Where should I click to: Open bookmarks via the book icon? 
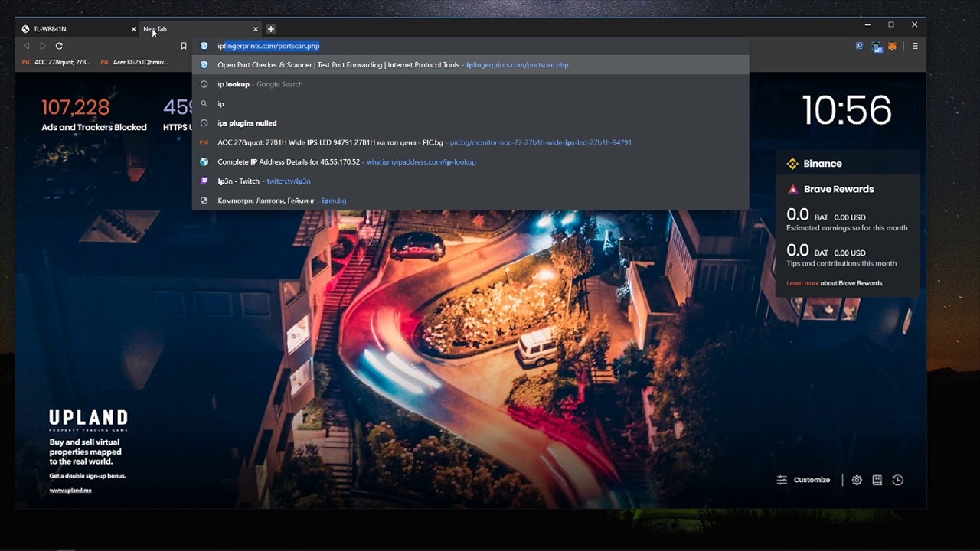coord(877,480)
